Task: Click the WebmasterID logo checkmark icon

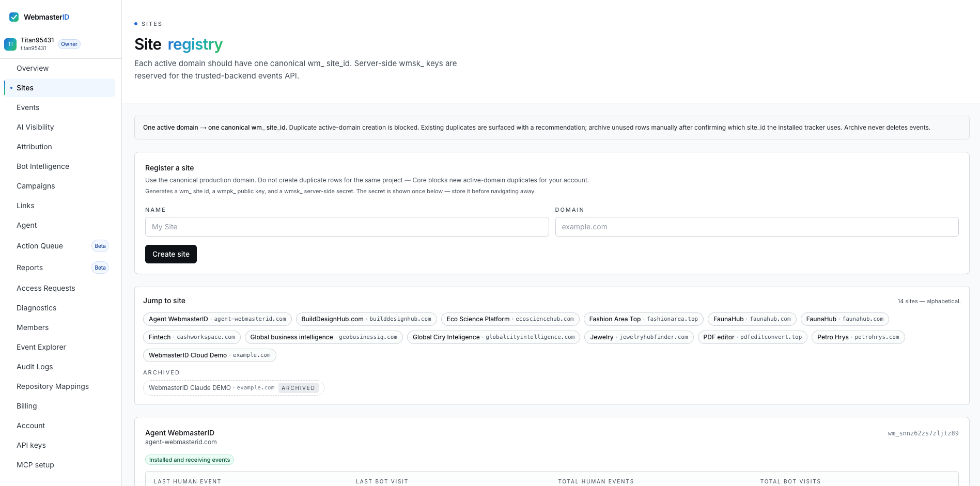Action: (x=14, y=17)
